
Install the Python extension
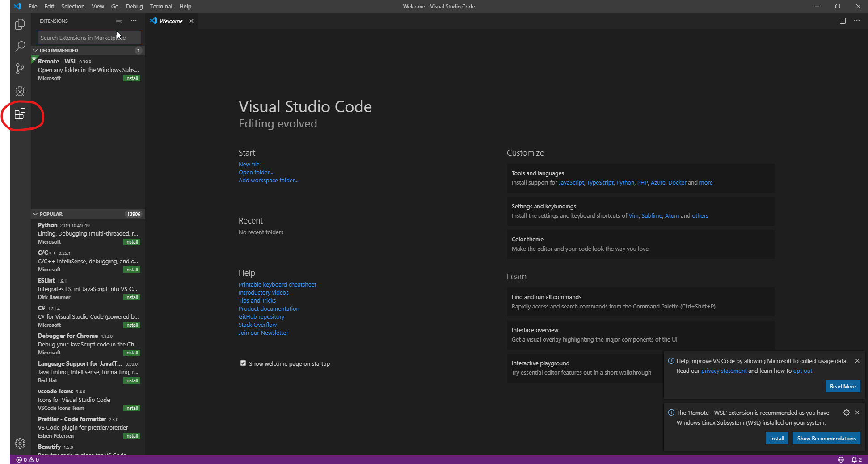point(132,242)
